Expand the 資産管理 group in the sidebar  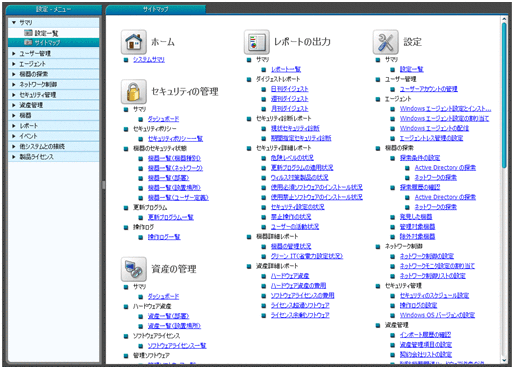[14, 105]
